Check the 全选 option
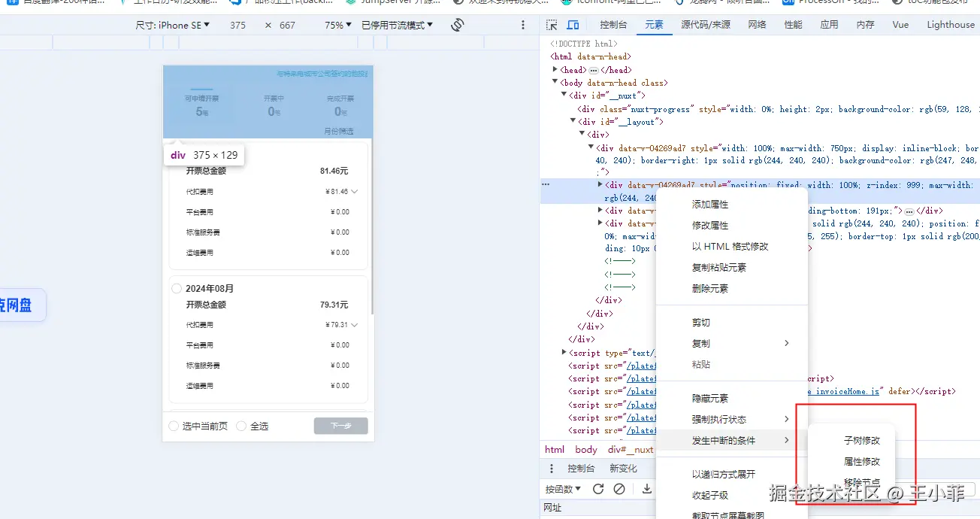980x519 pixels. 241,426
